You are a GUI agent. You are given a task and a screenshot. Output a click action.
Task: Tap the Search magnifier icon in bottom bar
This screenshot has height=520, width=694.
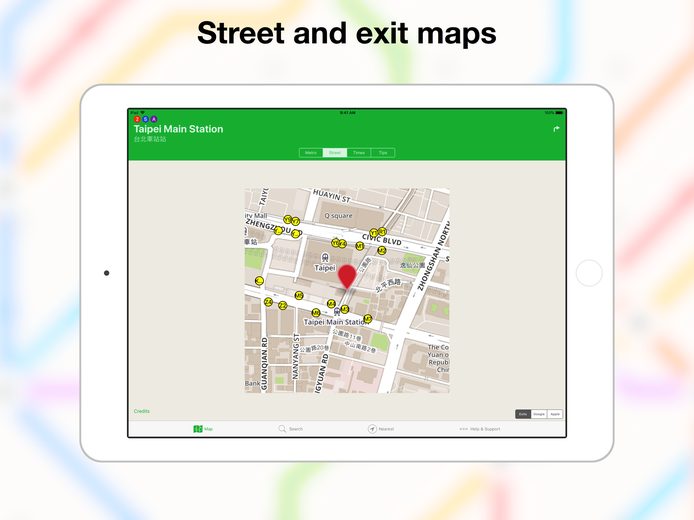click(282, 428)
